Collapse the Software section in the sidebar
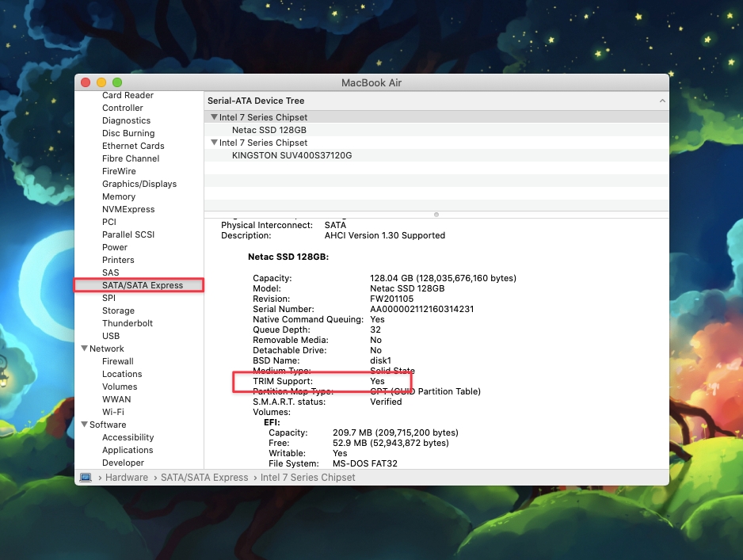743x560 pixels. 84,425
